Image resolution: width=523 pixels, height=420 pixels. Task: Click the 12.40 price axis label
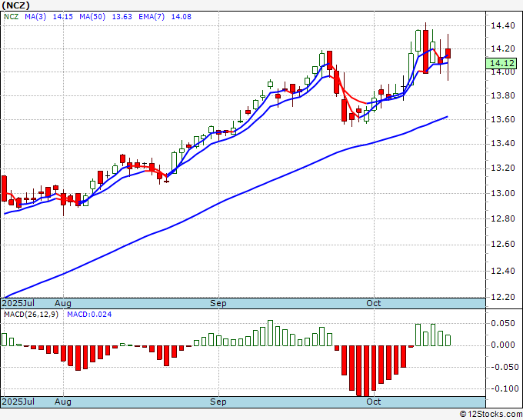point(503,271)
